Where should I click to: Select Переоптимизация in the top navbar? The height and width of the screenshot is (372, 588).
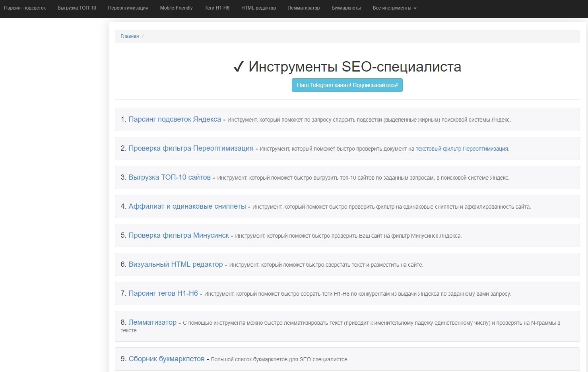click(x=128, y=8)
